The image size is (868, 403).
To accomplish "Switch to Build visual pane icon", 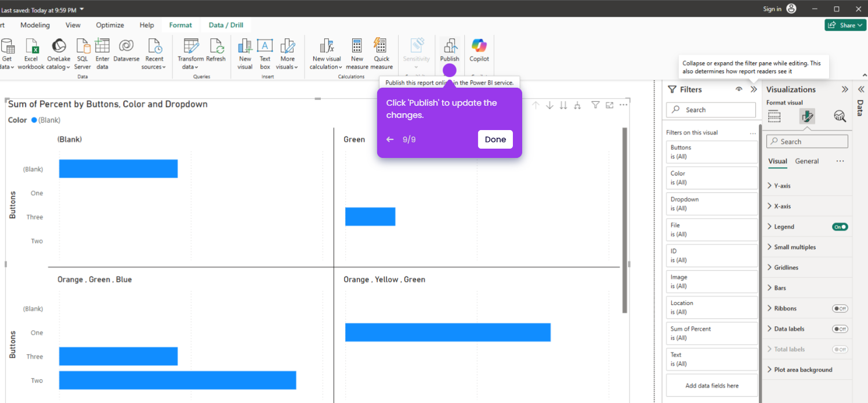I will [774, 117].
